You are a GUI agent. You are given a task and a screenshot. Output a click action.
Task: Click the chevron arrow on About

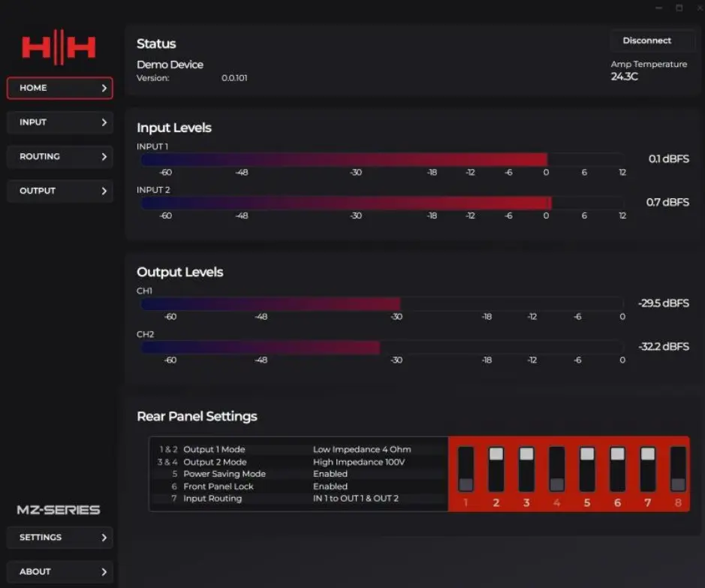point(104,571)
